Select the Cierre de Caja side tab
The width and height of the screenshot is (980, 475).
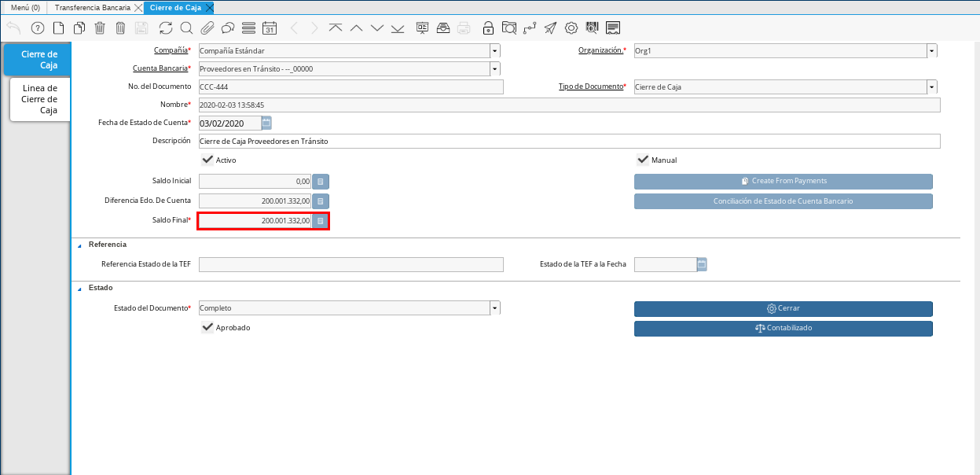coord(38,60)
